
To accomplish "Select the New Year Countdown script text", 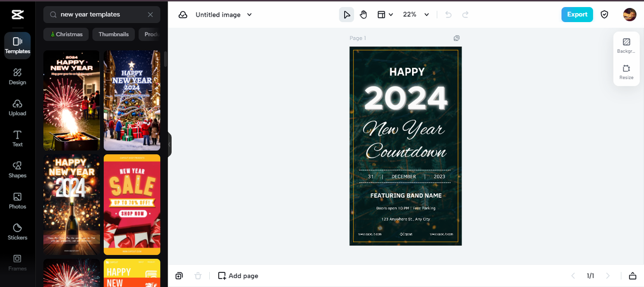I will point(406,141).
